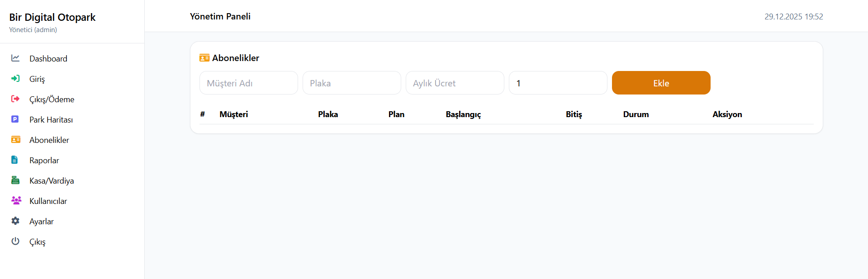Go to Park Haritası page

pos(51,120)
